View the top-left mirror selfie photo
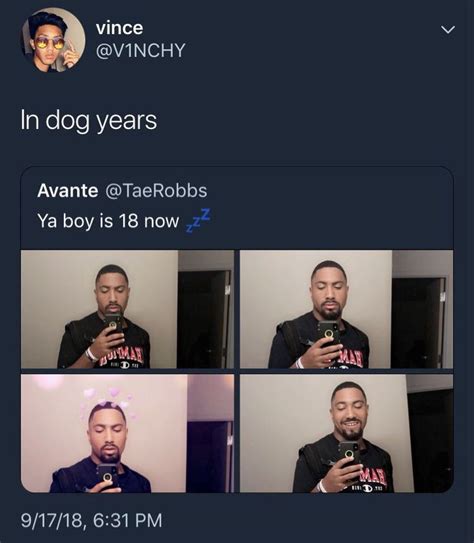Screen dimensions: 474x543 pyautogui.click(x=127, y=309)
